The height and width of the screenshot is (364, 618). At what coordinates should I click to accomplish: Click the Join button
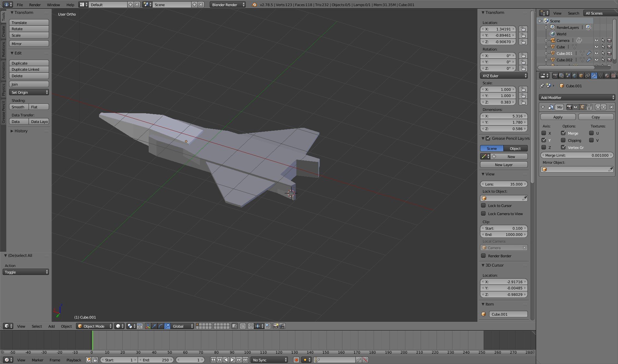point(29,84)
